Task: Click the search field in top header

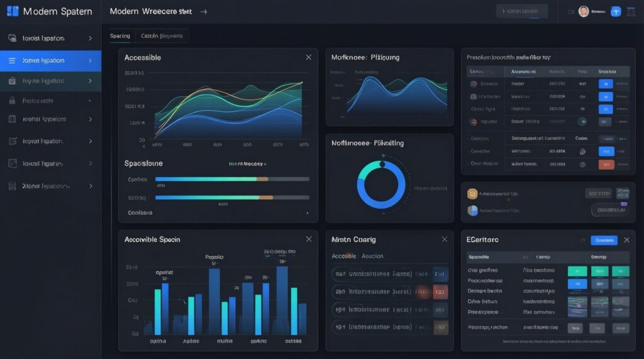Action: pyautogui.click(x=521, y=11)
